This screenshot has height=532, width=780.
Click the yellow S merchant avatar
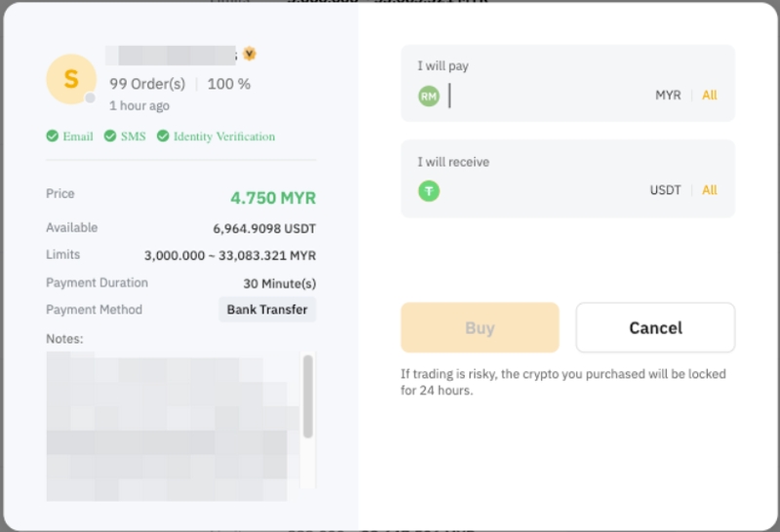click(71, 79)
